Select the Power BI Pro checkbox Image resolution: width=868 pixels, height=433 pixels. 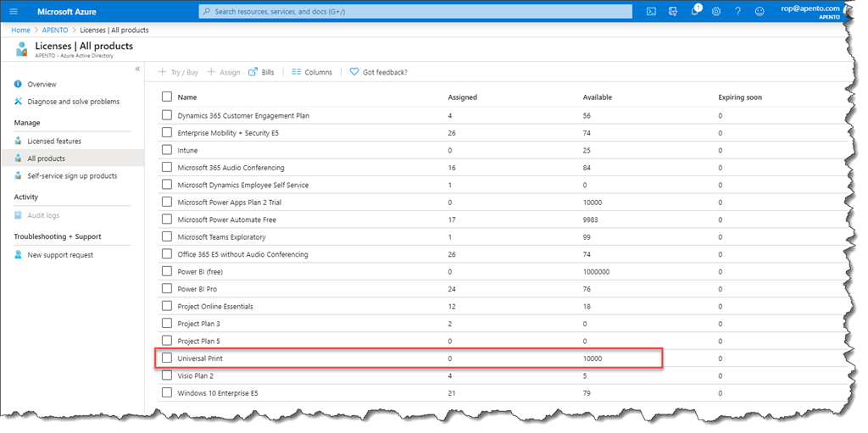pyautogui.click(x=167, y=288)
